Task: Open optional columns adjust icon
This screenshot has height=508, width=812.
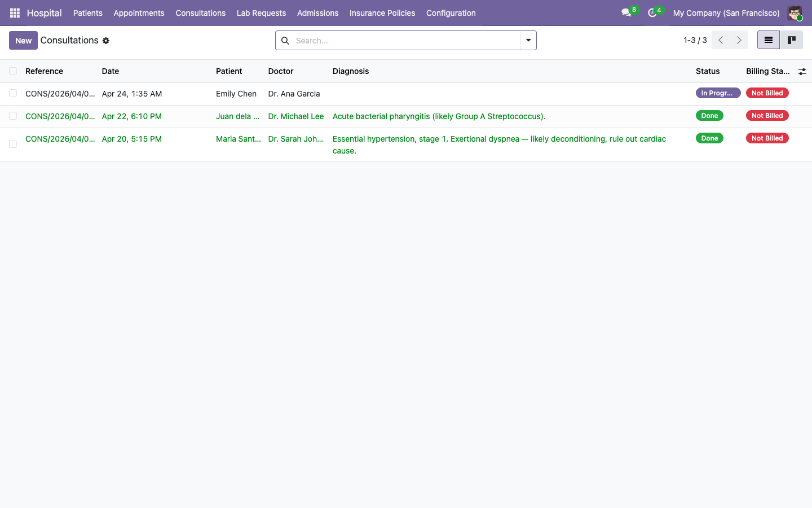Action: click(x=802, y=71)
